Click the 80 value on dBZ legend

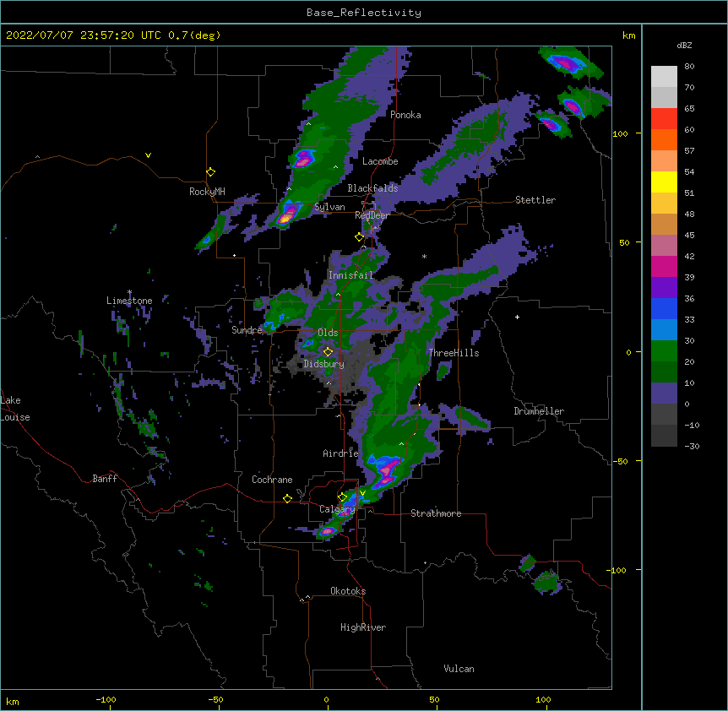[689, 67]
